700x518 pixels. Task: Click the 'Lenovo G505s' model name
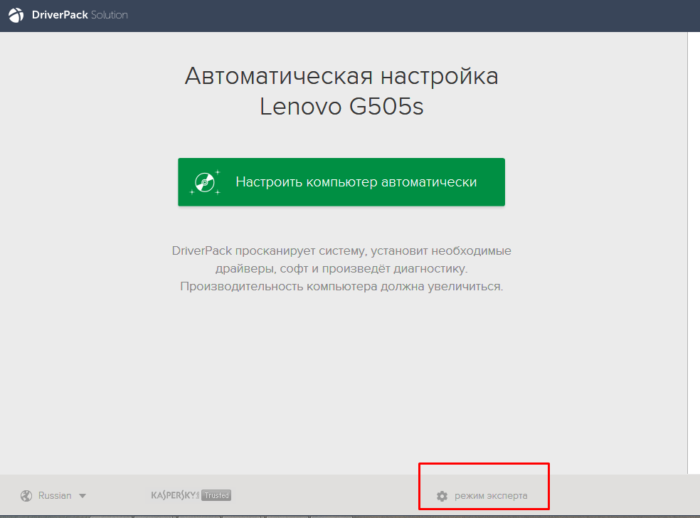(x=342, y=107)
